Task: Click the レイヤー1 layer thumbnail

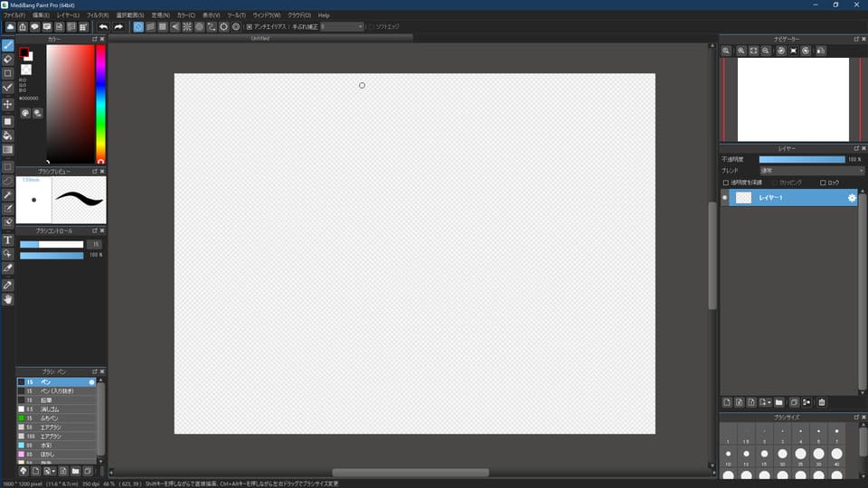Action: pos(743,198)
